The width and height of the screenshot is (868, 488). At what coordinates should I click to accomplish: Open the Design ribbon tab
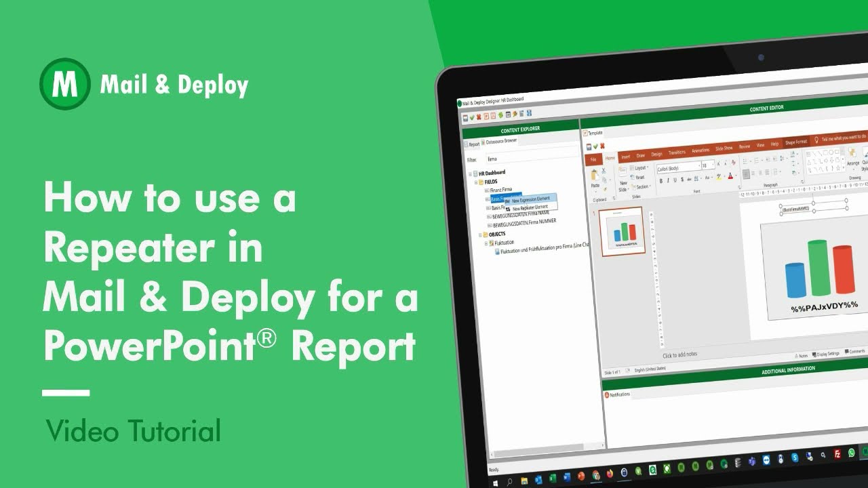point(656,154)
